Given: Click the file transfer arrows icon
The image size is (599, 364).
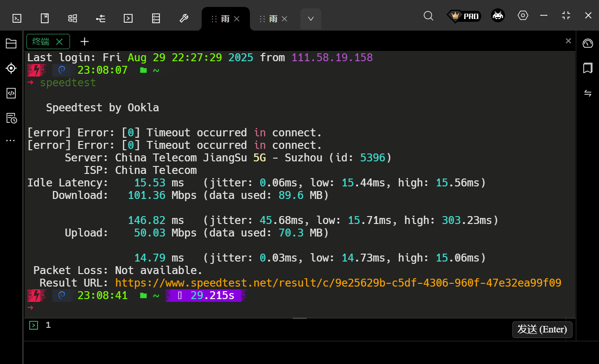Looking at the screenshot, I should 587,93.
